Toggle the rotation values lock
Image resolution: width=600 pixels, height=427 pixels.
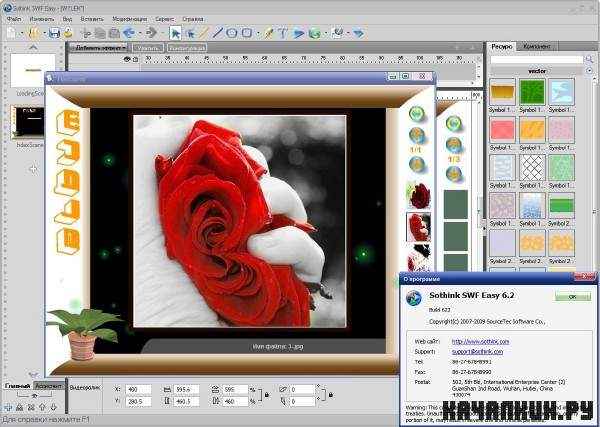point(331,395)
